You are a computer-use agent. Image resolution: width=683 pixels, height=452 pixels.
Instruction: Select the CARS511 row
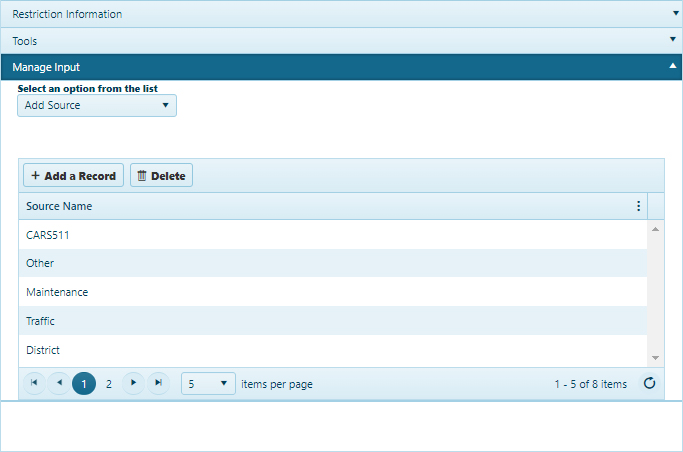pyautogui.click(x=333, y=235)
